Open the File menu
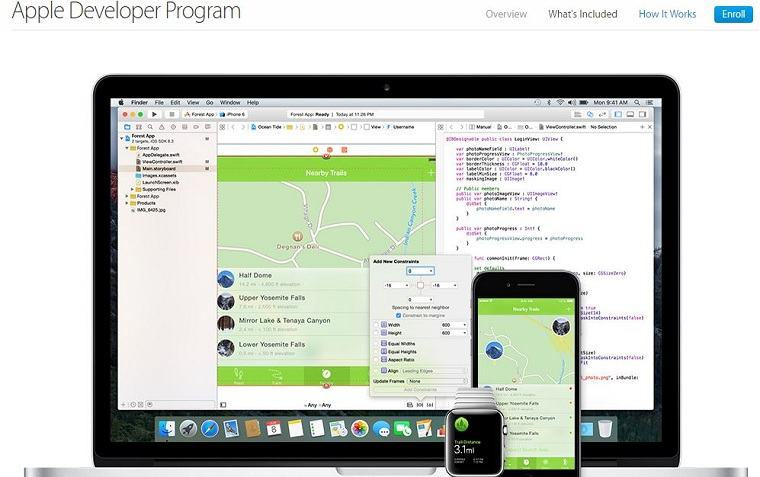The width and height of the screenshot is (760, 477). tap(159, 102)
